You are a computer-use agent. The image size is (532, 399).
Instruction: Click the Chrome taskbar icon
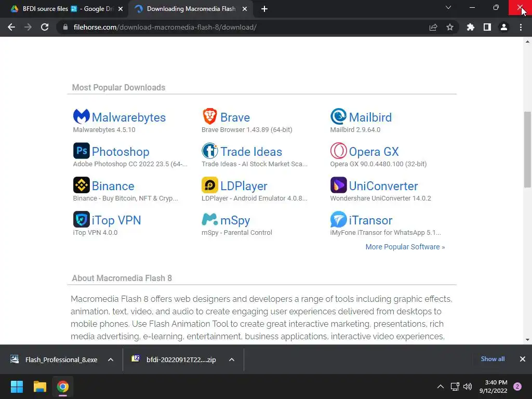pos(62,387)
